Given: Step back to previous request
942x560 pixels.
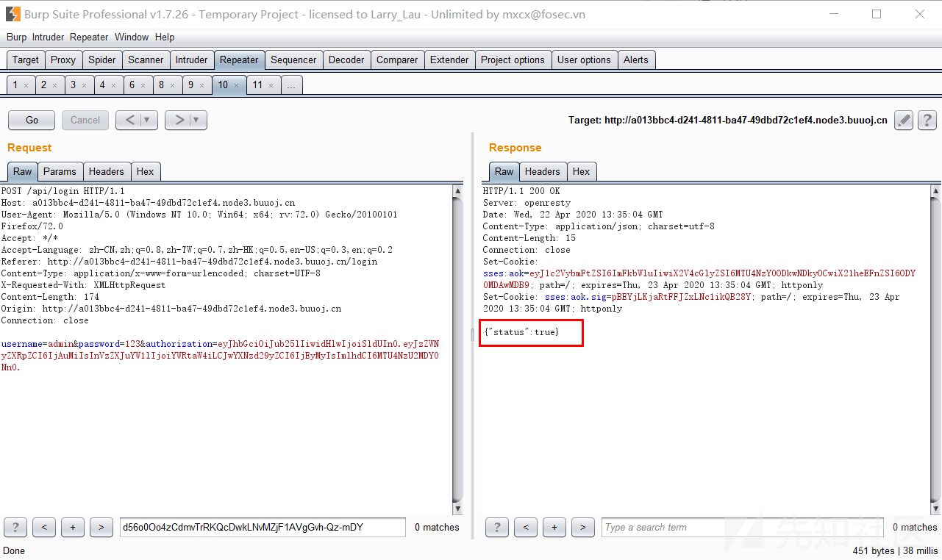Looking at the screenshot, I should pyautogui.click(x=129, y=120).
